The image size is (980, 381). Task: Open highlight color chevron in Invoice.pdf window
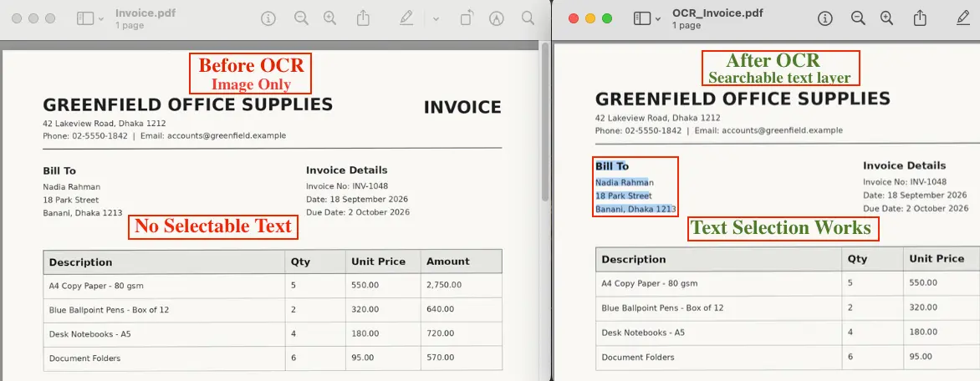coord(436,19)
